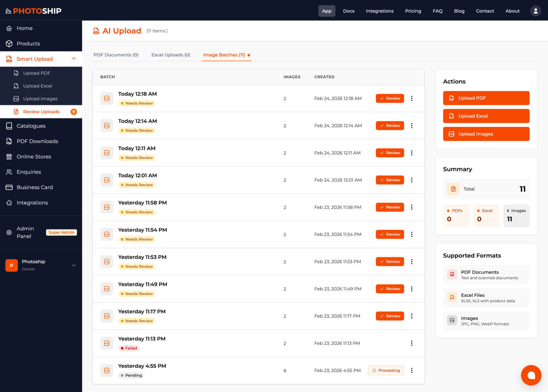Click image thumbnail icon for Today 12:18 AM
548x392 pixels.
point(107,99)
